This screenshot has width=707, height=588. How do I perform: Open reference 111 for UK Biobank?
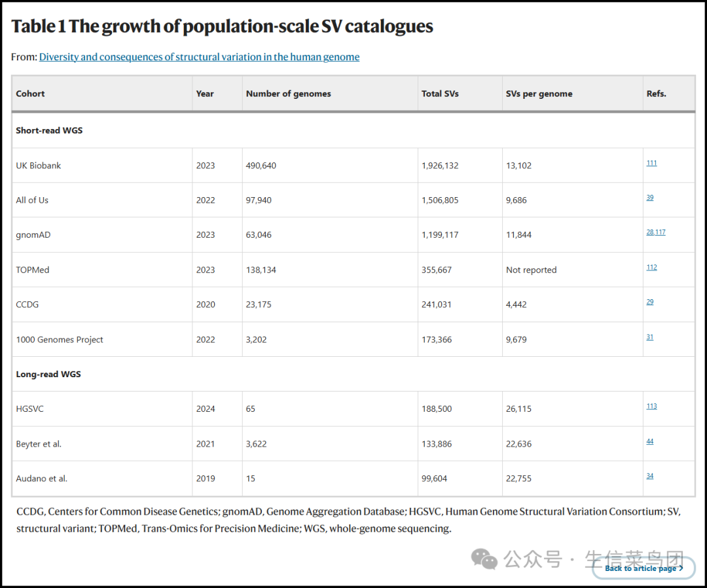pos(651,163)
